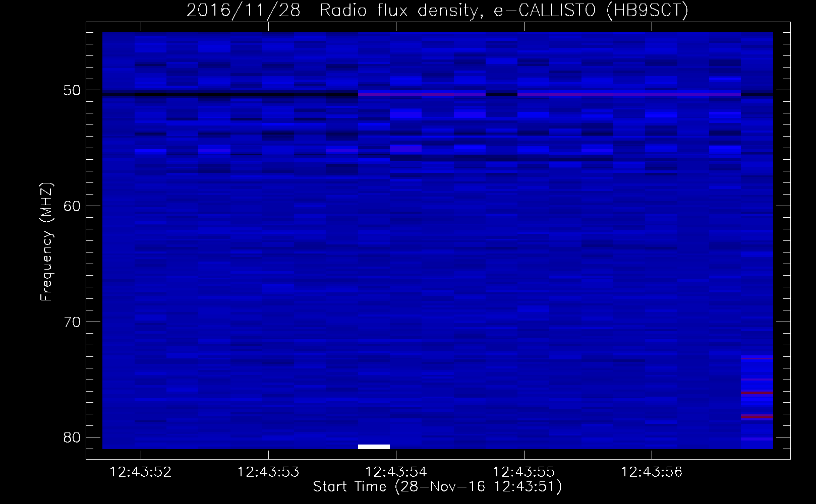Click the time tick label '12:43:53'

click(268, 472)
